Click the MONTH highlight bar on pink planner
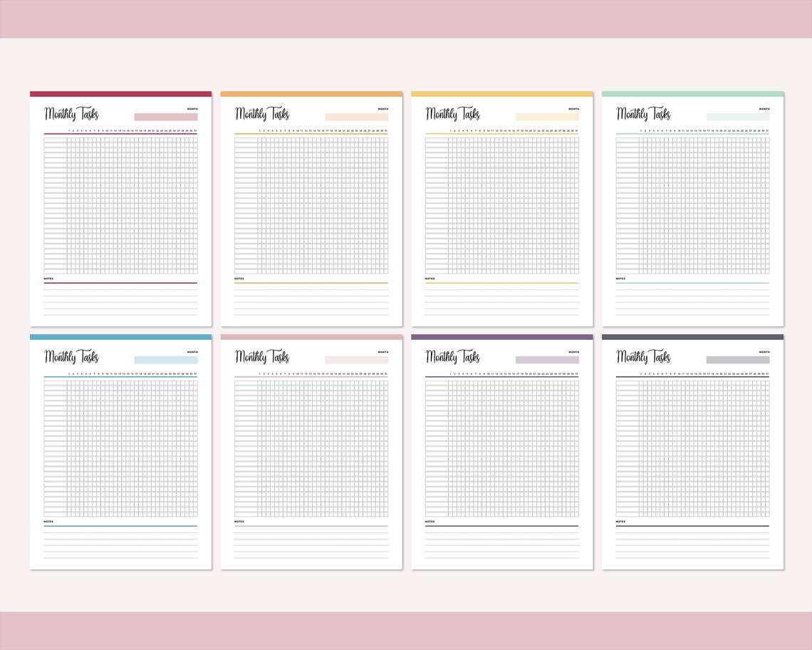 tap(356, 358)
